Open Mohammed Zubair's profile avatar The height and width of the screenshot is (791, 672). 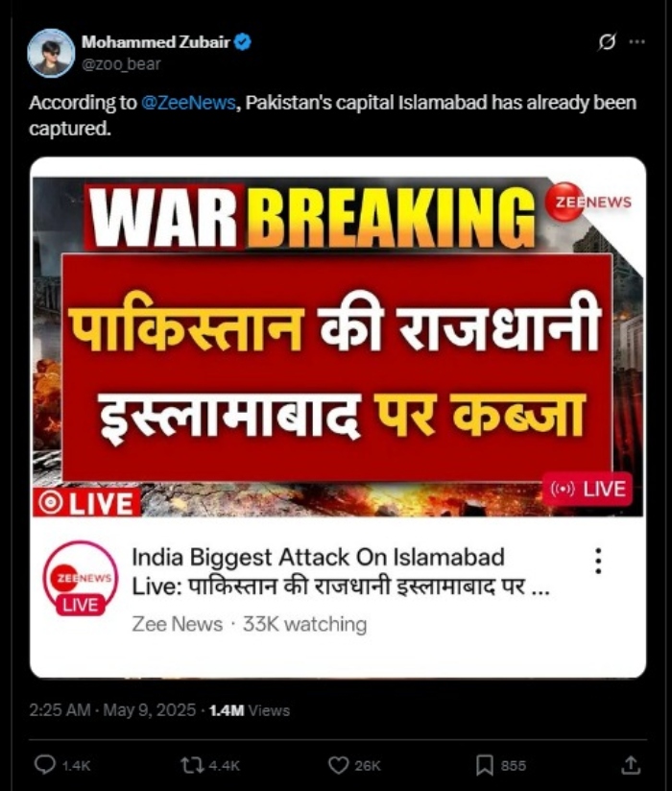tap(51, 53)
